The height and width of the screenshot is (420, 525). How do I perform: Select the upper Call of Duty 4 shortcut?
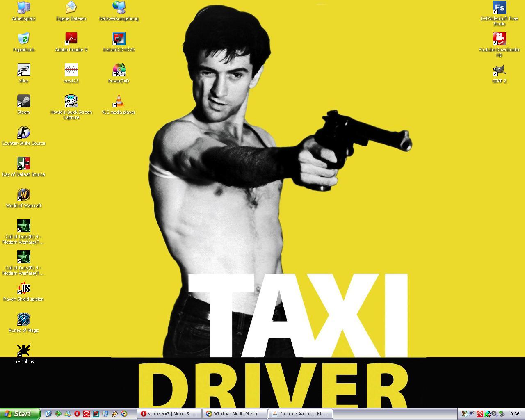pos(23,231)
